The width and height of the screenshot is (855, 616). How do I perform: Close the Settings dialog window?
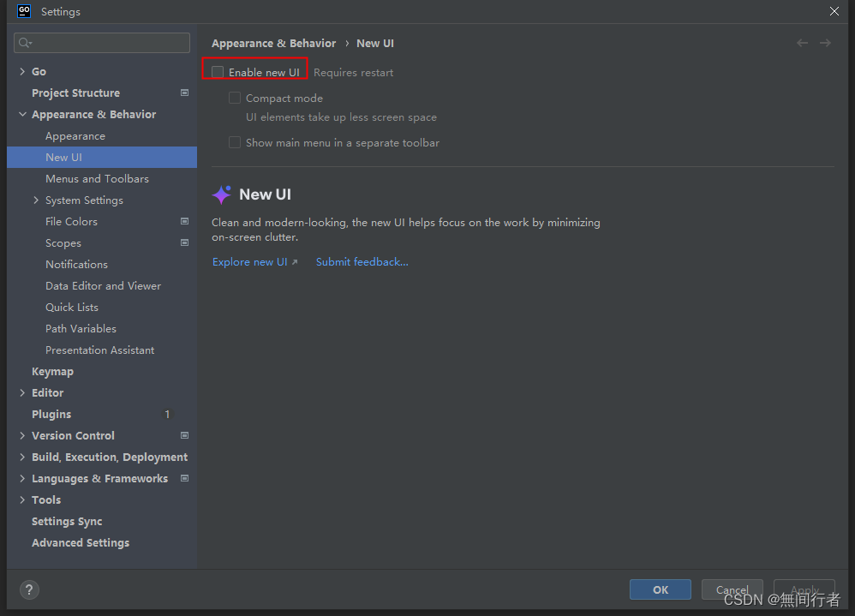click(834, 11)
